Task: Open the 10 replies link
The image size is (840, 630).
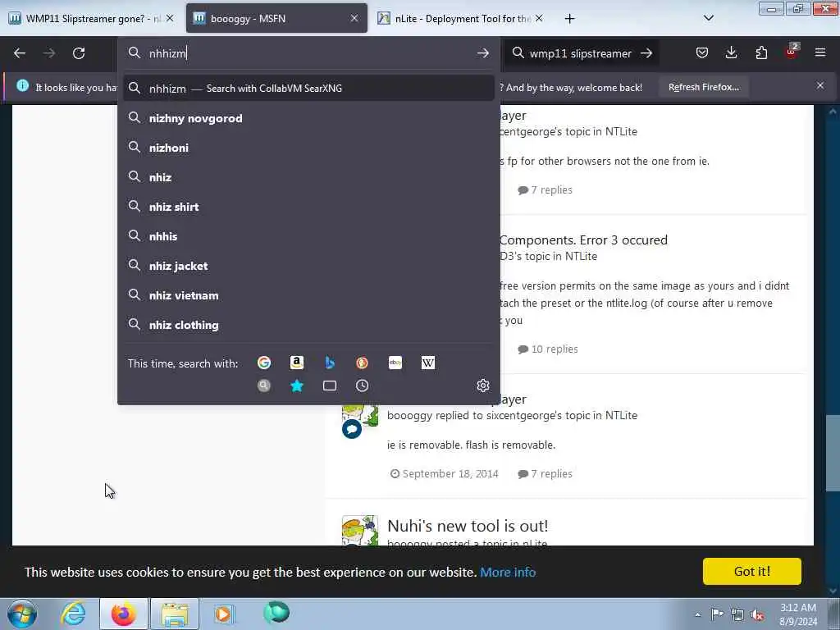Action: tap(548, 349)
